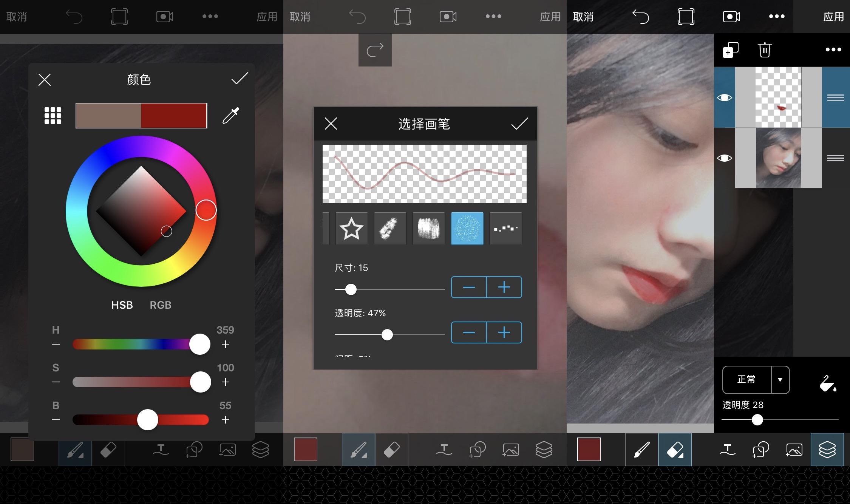The height and width of the screenshot is (504, 850).
Task: Decrease H hue with its minus button
Action: pos(56,344)
